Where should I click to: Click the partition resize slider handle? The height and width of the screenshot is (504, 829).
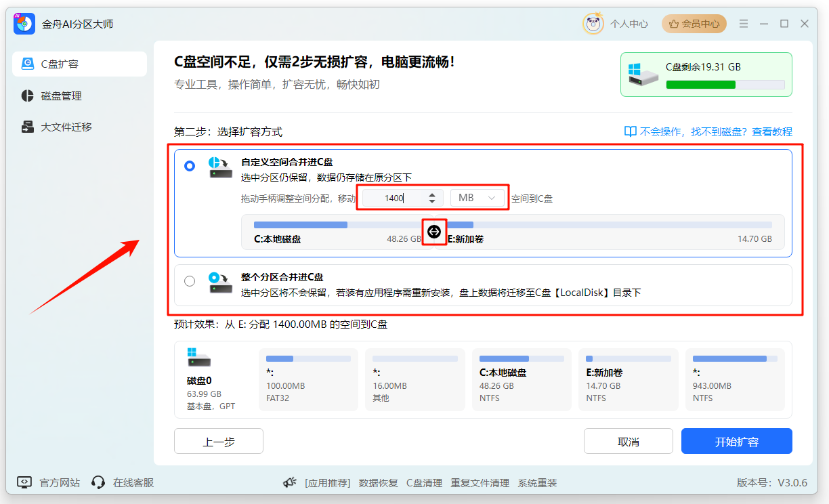pyautogui.click(x=434, y=232)
